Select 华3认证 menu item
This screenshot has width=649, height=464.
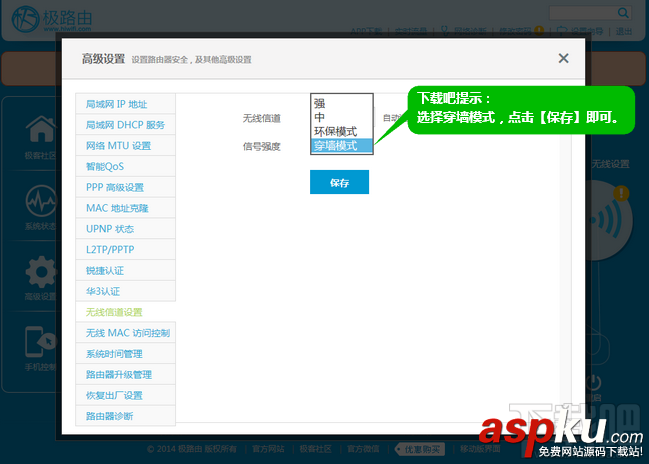(x=125, y=291)
